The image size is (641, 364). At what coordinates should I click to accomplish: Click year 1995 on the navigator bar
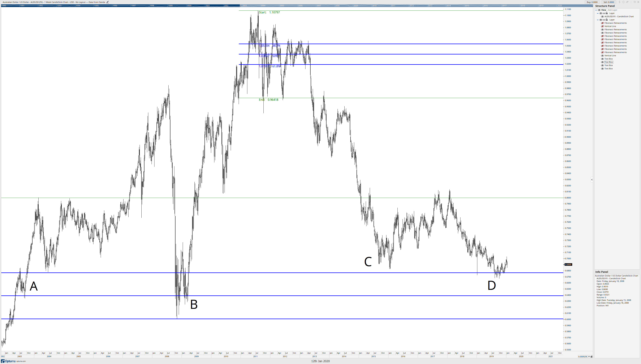click(x=97, y=5)
